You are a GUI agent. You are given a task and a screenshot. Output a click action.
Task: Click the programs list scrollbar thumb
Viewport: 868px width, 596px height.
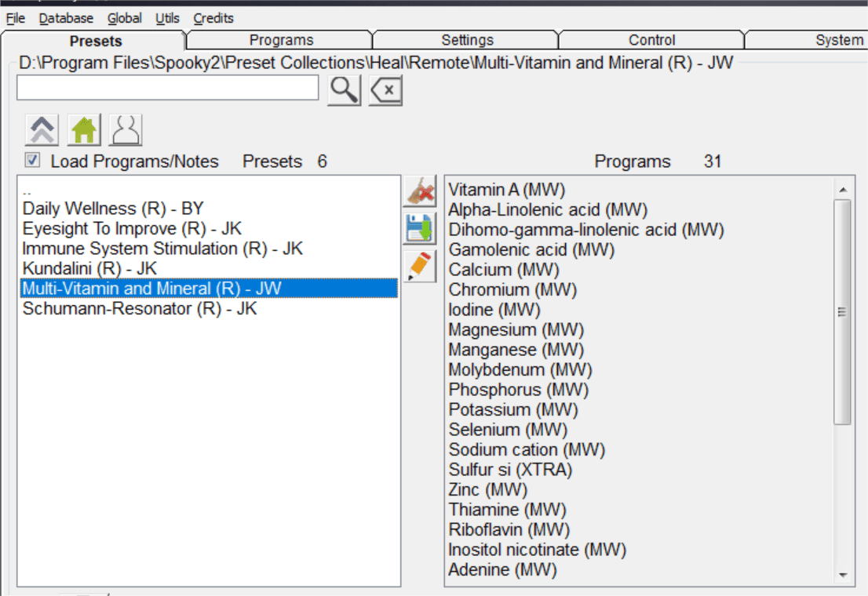[843, 311]
